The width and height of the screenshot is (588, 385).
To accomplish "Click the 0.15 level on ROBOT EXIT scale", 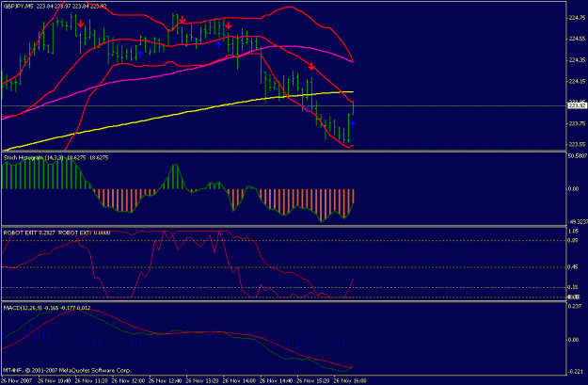I will click(x=574, y=287).
